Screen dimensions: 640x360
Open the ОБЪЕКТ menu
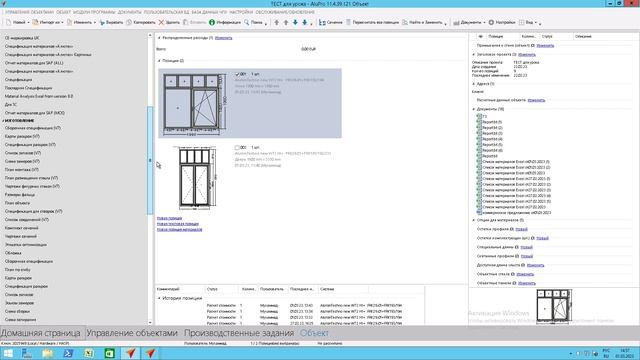point(63,12)
